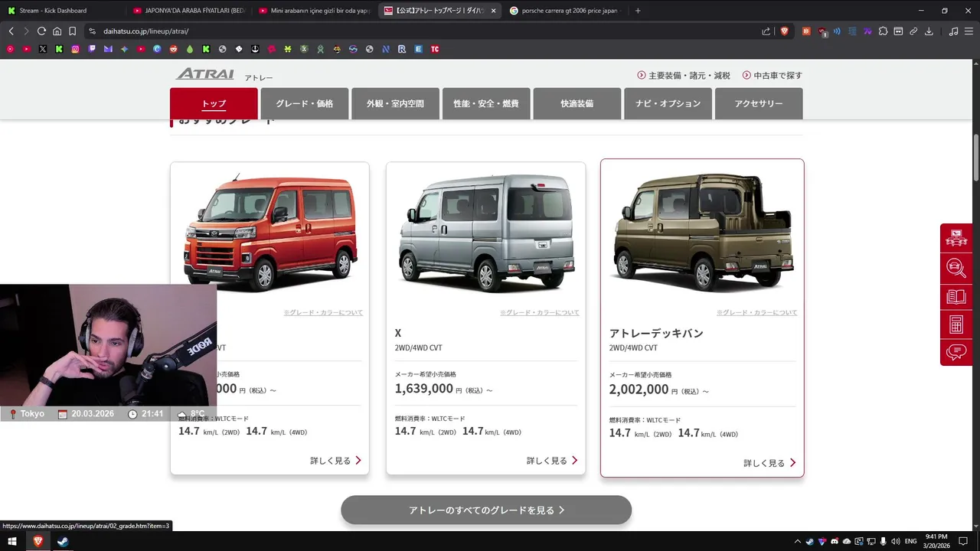Switch to the JAPONYA'DA ARABA FİYATLARI tab
The width and height of the screenshot is (980, 551).
click(x=188, y=11)
